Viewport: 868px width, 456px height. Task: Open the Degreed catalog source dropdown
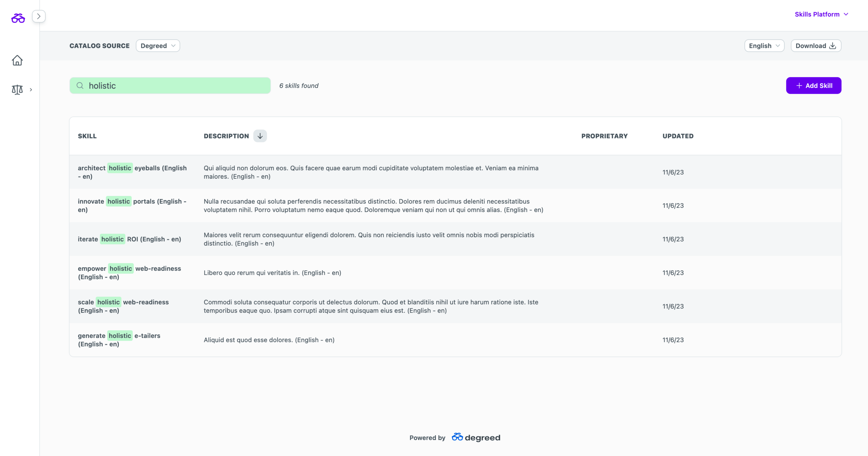[x=158, y=46]
